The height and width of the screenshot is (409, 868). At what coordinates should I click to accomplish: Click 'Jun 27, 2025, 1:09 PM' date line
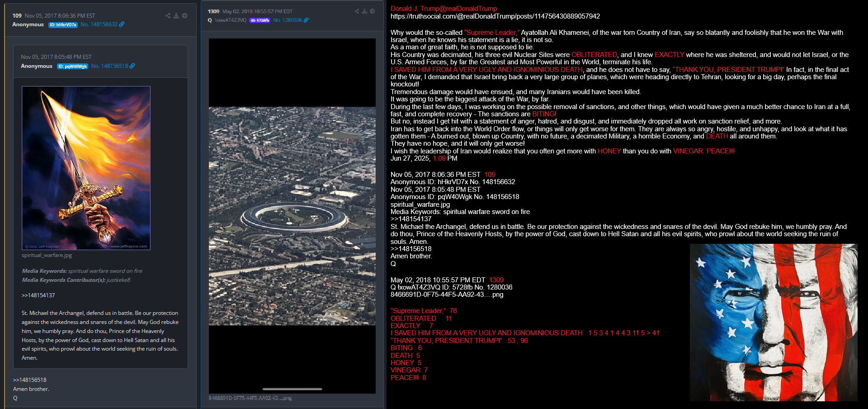424,158
